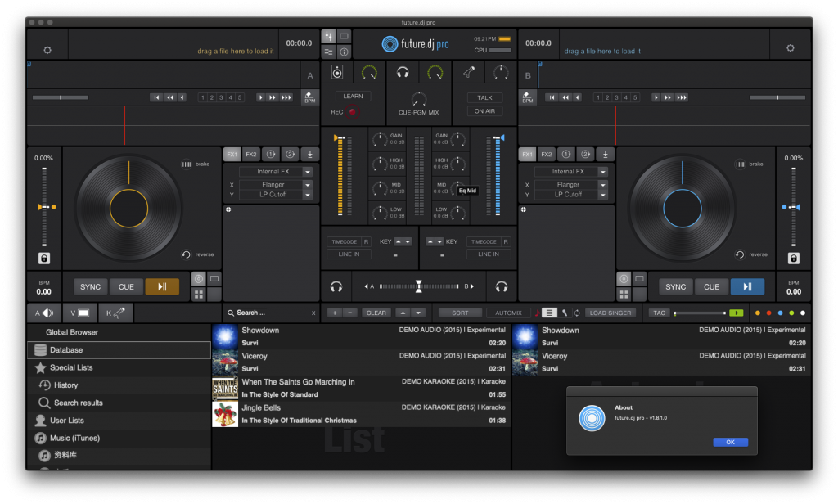Select the Jingle Bells track thumbnail
Viewport: 838px width, 504px height.
point(225,414)
